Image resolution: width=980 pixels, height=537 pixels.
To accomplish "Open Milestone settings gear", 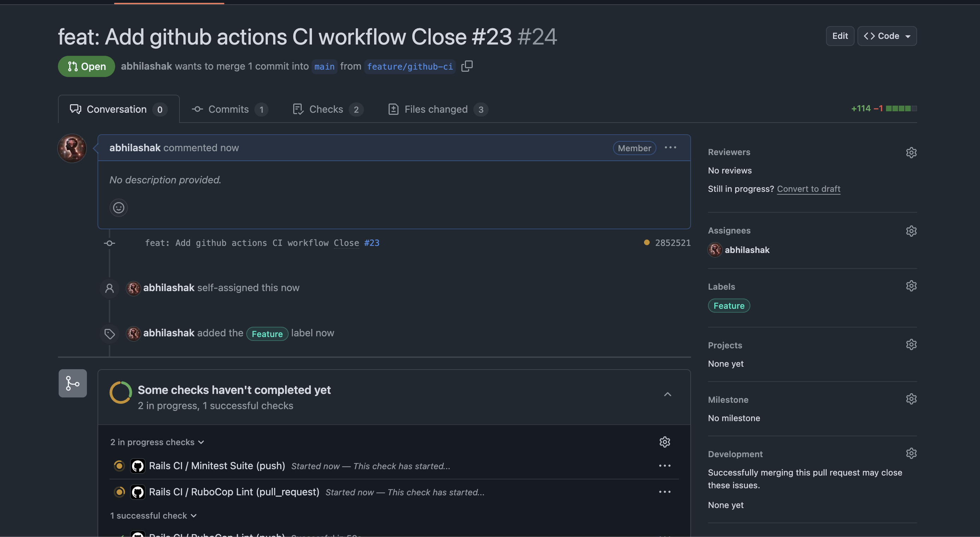I will tap(911, 399).
